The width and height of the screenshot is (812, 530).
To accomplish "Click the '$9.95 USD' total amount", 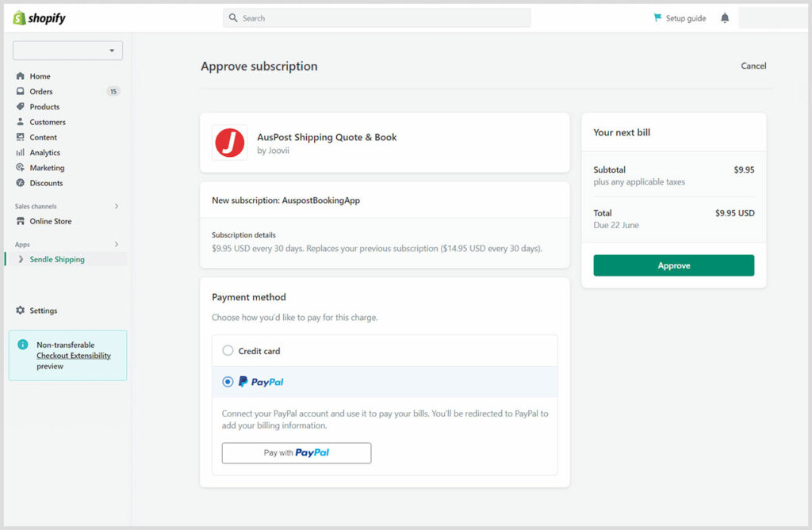I will click(x=735, y=213).
